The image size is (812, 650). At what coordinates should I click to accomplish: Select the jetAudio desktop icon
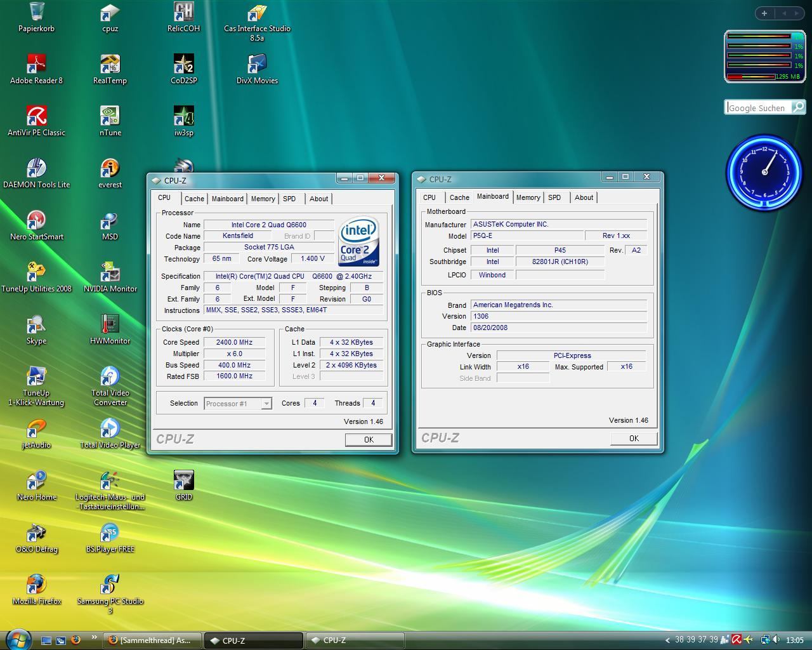pos(36,434)
